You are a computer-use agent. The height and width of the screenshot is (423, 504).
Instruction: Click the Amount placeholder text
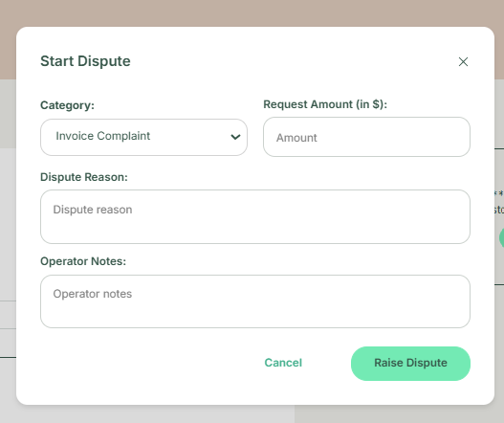point(296,138)
